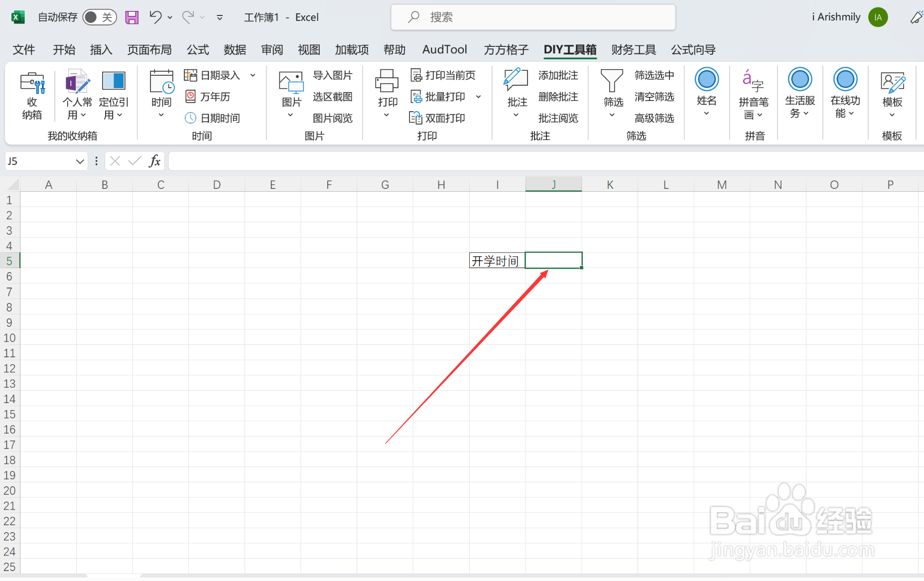Select row 5 header

pos(9,261)
